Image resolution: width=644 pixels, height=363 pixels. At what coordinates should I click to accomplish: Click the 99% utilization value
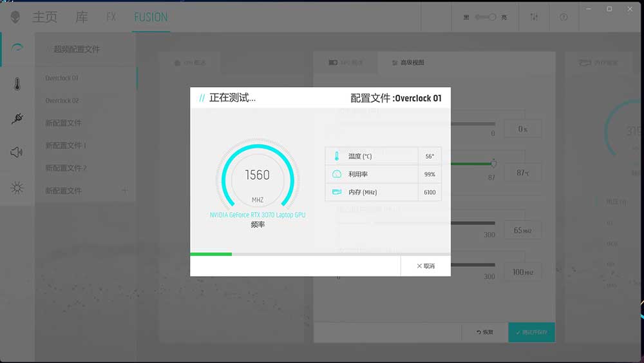[430, 174]
